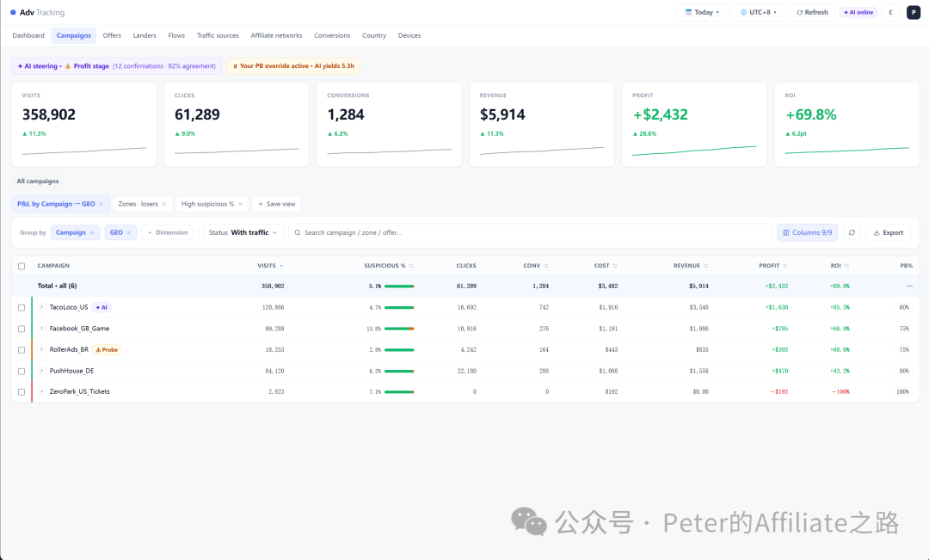Image resolution: width=929 pixels, height=560 pixels.
Task: Click the Adv Tracking logo dot
Action: tap(13, 12)
